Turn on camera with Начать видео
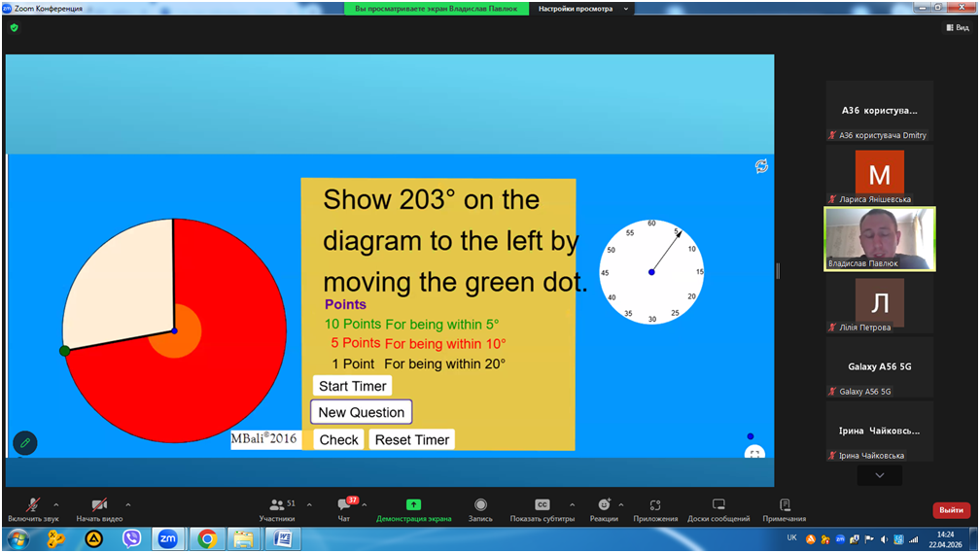Viewport: 980px width, 553px height. [x=98, y=508]
